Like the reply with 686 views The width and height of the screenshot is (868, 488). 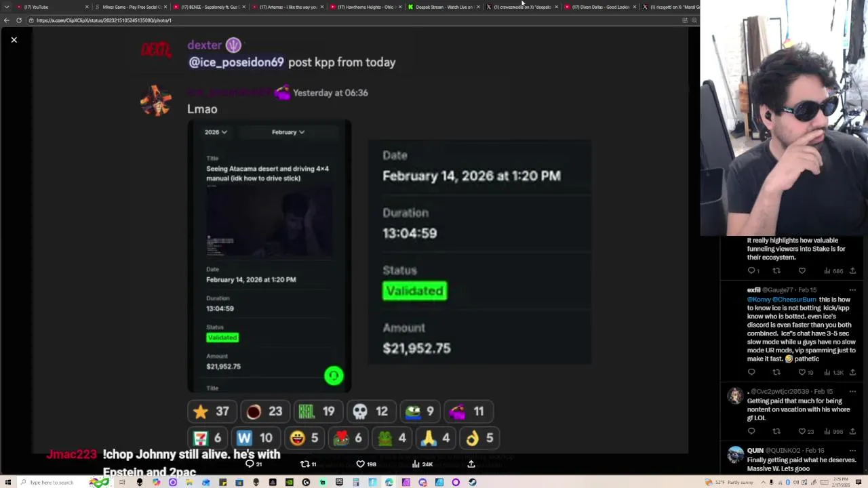pyautogui.click(x=802, y=271)
